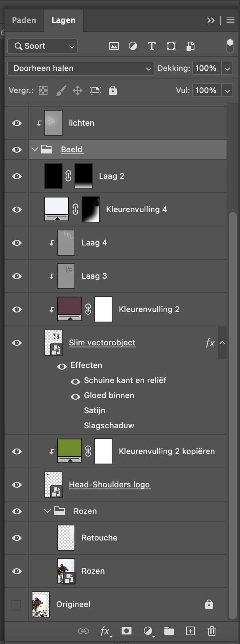Click the Dekking opacity value field
The height and width of the screenshot is (644, 240).
tap(206, 68)
